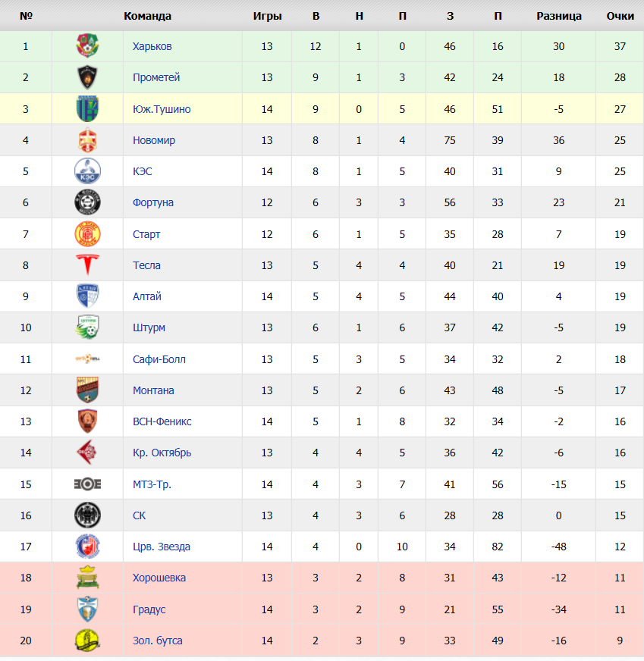Click the Разница column header
The image size is (644, 661).
[x=559, y=16]
